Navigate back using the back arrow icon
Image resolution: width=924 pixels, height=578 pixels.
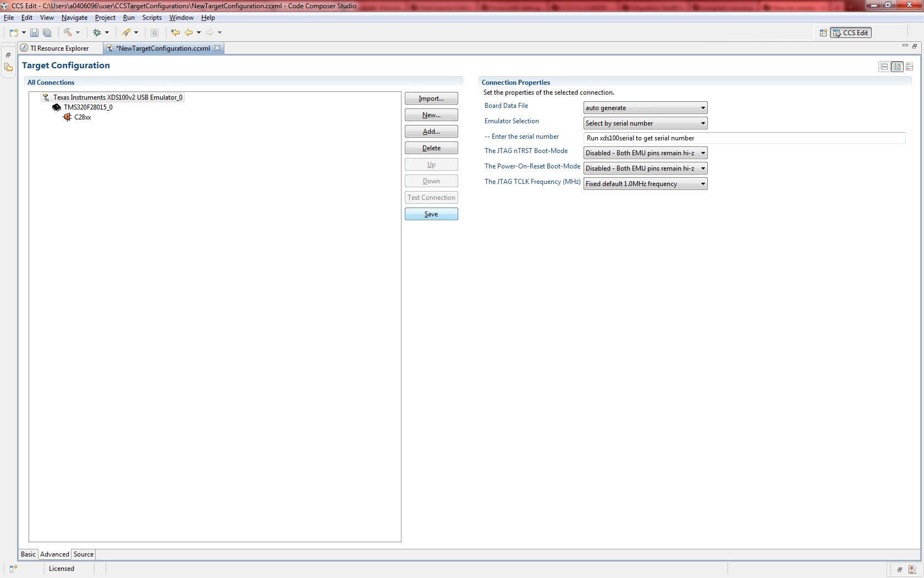(x=189, y=32)
